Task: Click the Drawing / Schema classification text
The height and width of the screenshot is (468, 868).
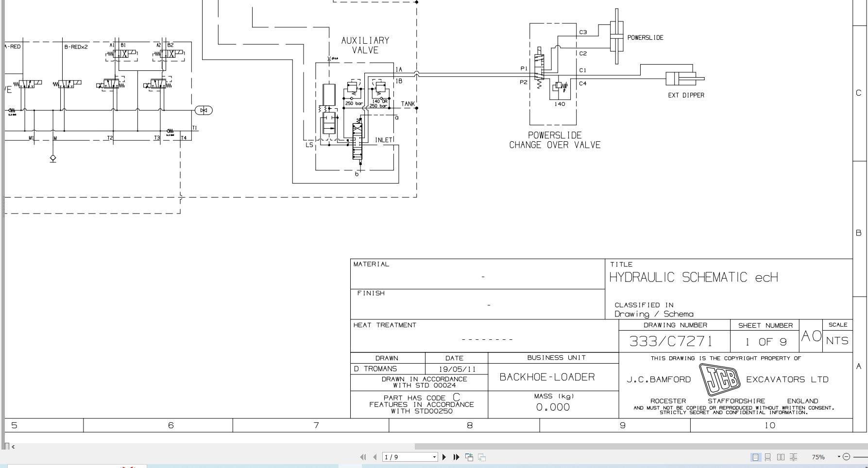Action: (654, 314)
